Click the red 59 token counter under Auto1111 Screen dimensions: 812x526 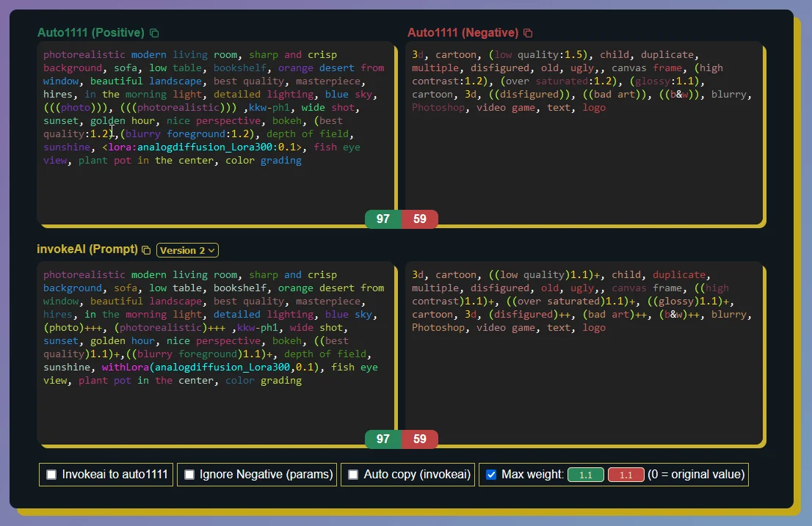(420, 219)
